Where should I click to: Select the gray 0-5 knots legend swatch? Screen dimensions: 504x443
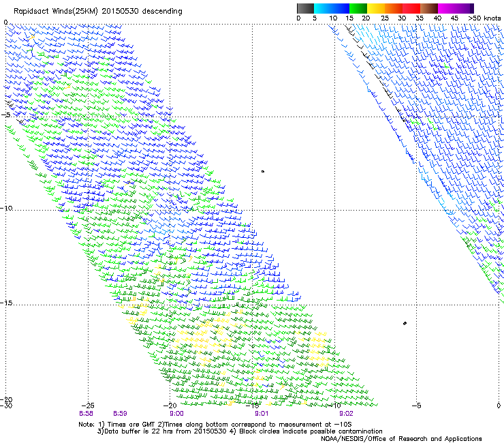point(305,8)
